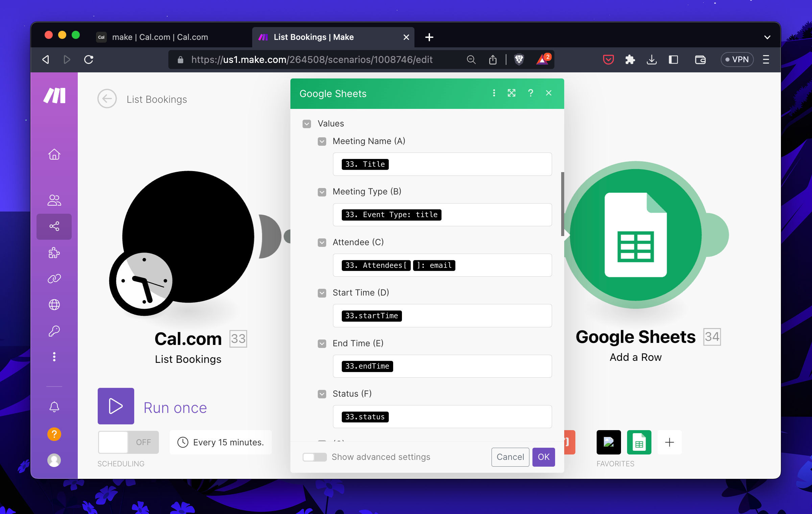
Task: Open Notifications bell in sidebar
Action: click(54, 406)
